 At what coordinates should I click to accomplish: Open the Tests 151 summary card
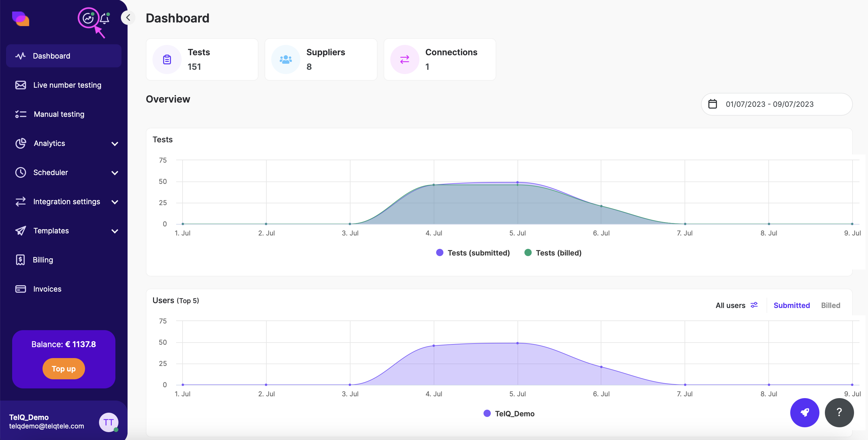point(202,59)
